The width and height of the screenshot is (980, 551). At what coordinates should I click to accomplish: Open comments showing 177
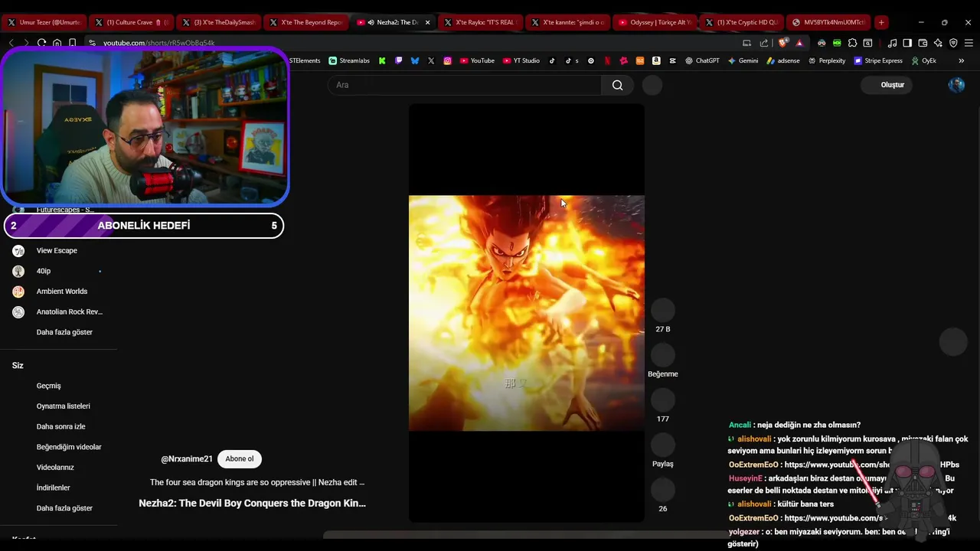(663, 400)
